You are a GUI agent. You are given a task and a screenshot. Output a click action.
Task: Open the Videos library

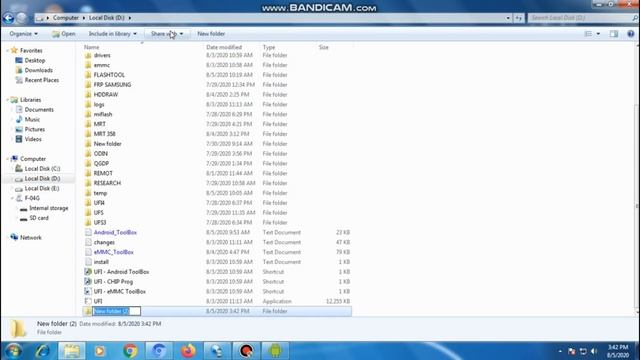[33, 139]
